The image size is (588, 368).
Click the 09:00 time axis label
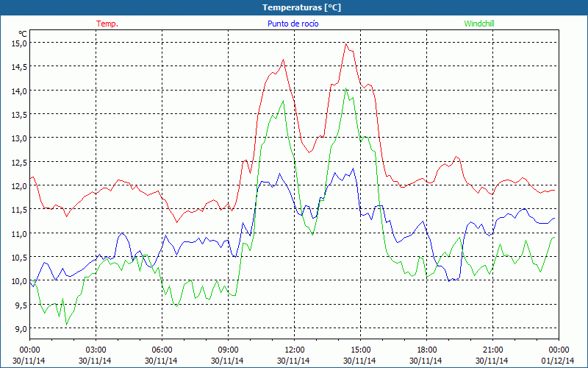229,350
